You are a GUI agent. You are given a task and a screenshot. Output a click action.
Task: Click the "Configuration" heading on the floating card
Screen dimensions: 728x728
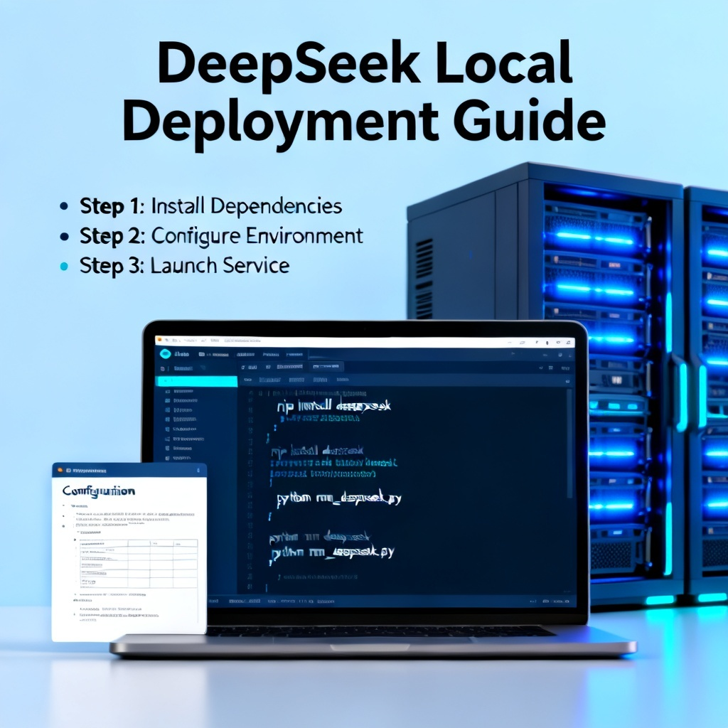pos(99,492)
